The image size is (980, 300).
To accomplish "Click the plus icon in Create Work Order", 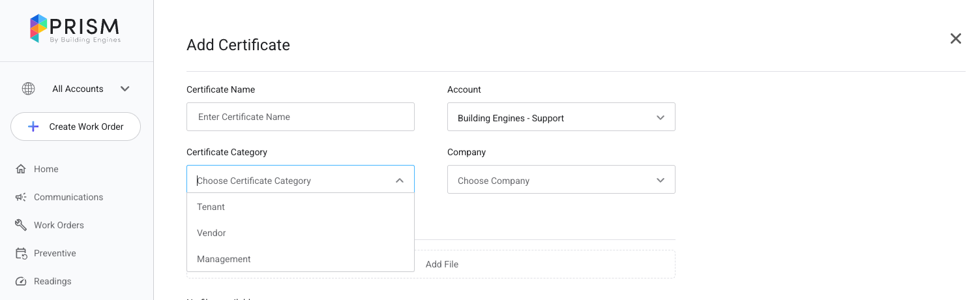I will (33, 127).
